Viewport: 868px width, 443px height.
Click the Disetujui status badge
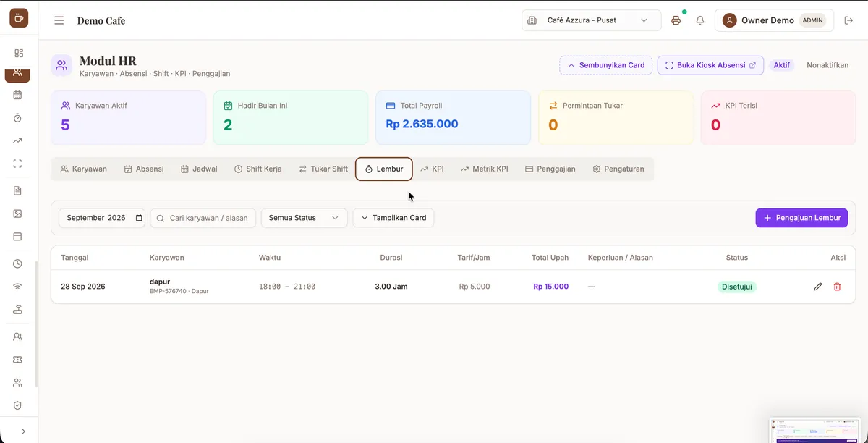(737, 287)
